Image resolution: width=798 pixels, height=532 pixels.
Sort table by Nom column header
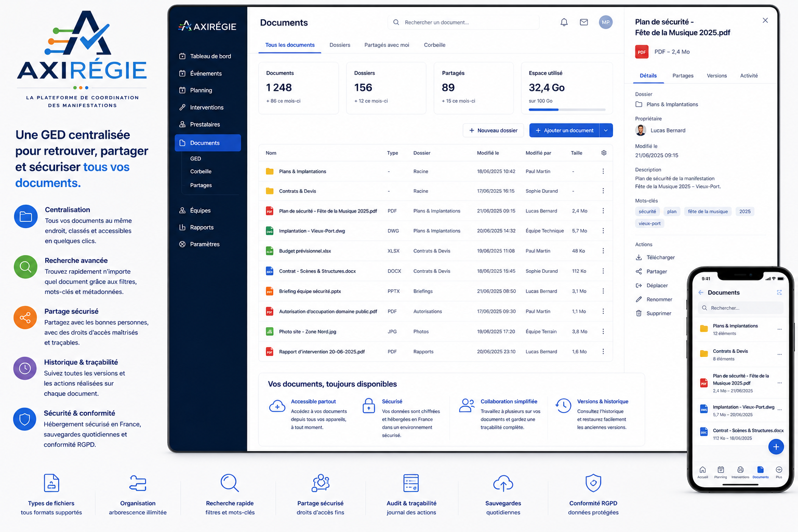coord(271,153)
